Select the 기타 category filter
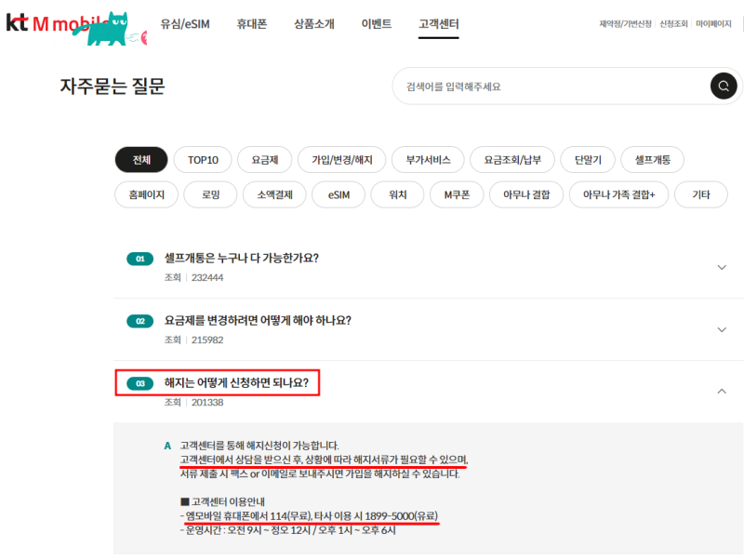This screenshot has width=744, height=560. click(x=701, y=194)
